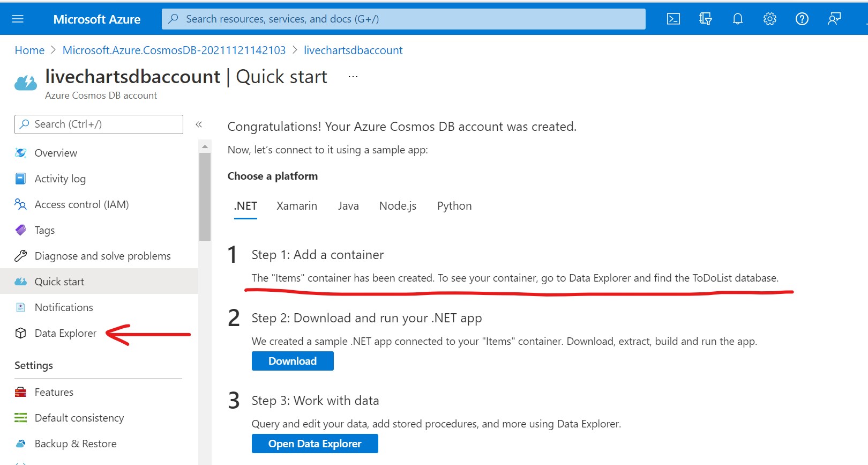Open Data Explorer from the sidebar

[65, 333]
